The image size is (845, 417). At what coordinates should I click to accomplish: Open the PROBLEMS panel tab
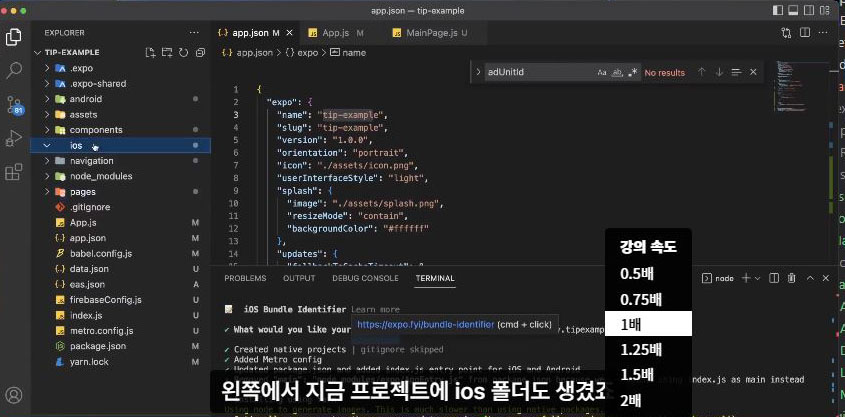pos(245,278)
